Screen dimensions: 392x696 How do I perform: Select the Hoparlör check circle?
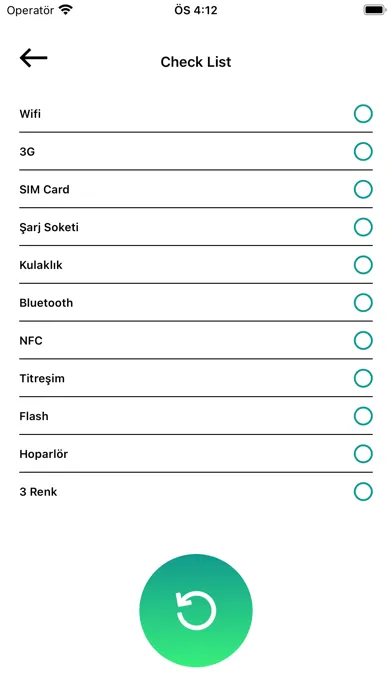[x=363, y=454]
